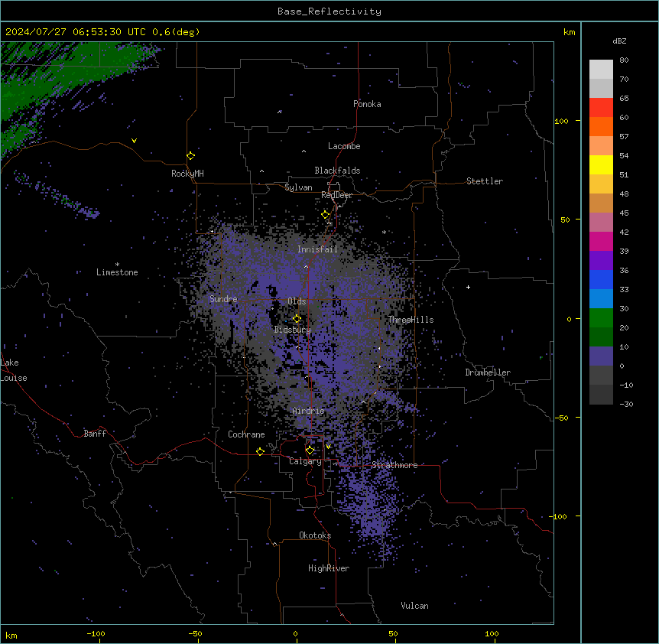Image resolution: width=659 pixels, height=644 pixels.
Task: Click the 80 value in the dBZ legend
Action: click(x=624, y=60)
